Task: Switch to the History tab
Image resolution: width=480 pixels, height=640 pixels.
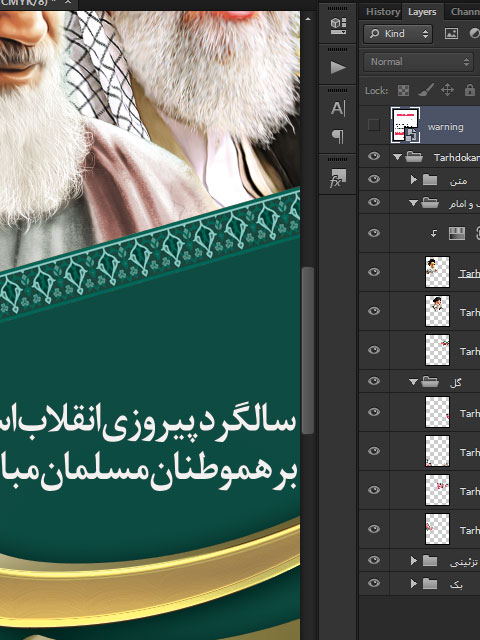Action: (382, 12)
